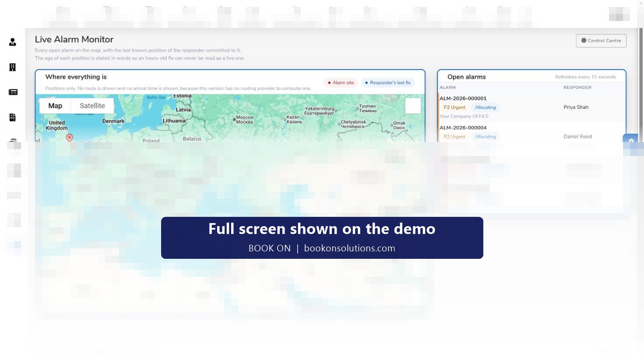Open the document icon in the sidebar
This screenshot has height=355, width=644.
(x=12, y=117)
